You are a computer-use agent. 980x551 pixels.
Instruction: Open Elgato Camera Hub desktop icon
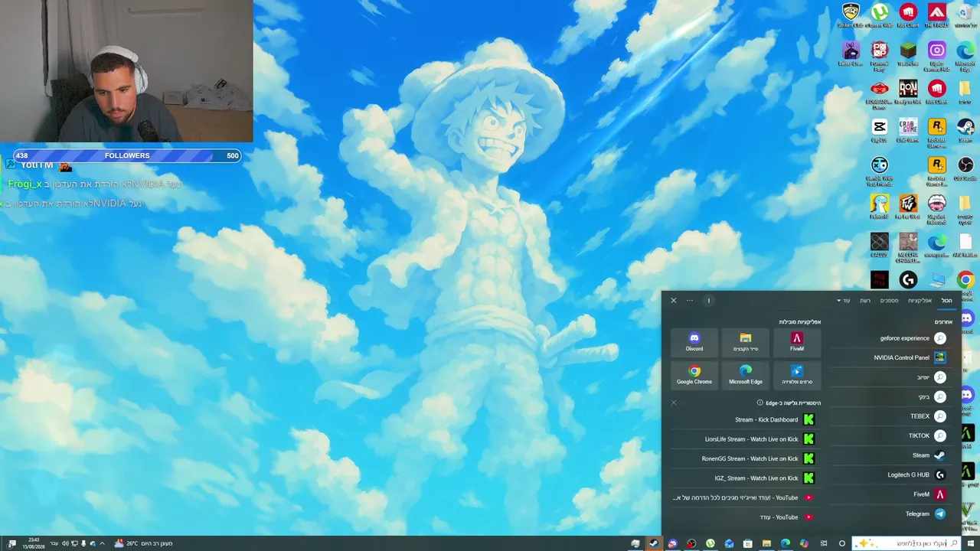[x=936, y=55]
